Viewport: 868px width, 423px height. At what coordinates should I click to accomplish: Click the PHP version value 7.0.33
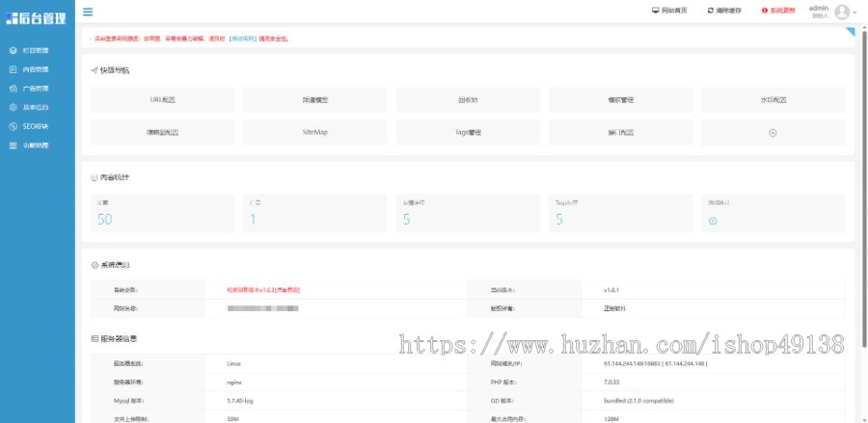[611, 383]
